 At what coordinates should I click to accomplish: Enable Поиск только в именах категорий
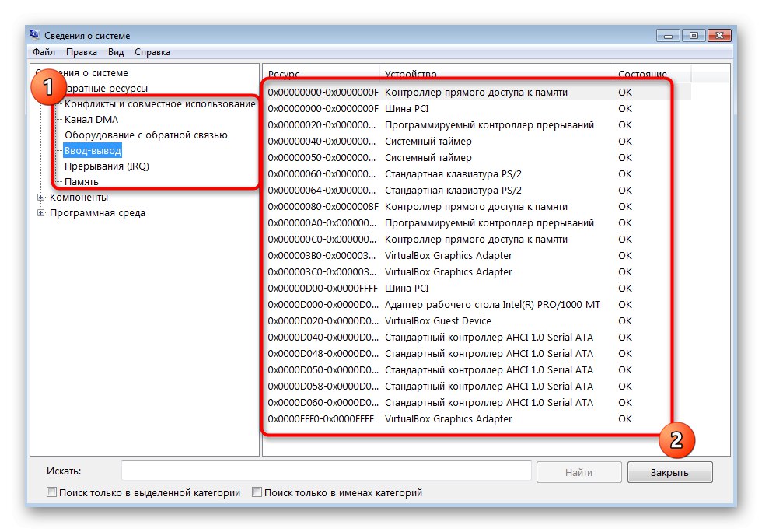[257, 492]
